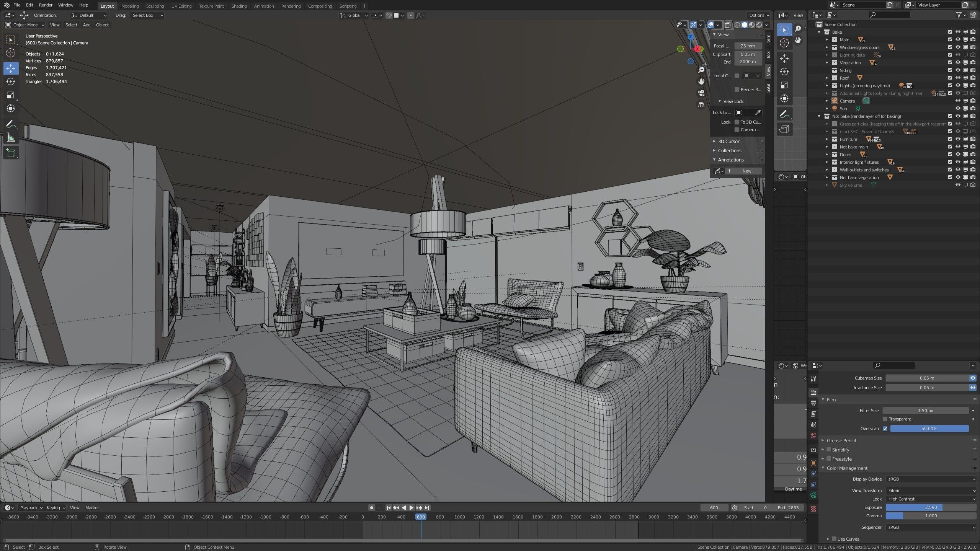Viewport: 980px width, 551px height.
Task: Play the animation forward
Action: coord(412,508)
